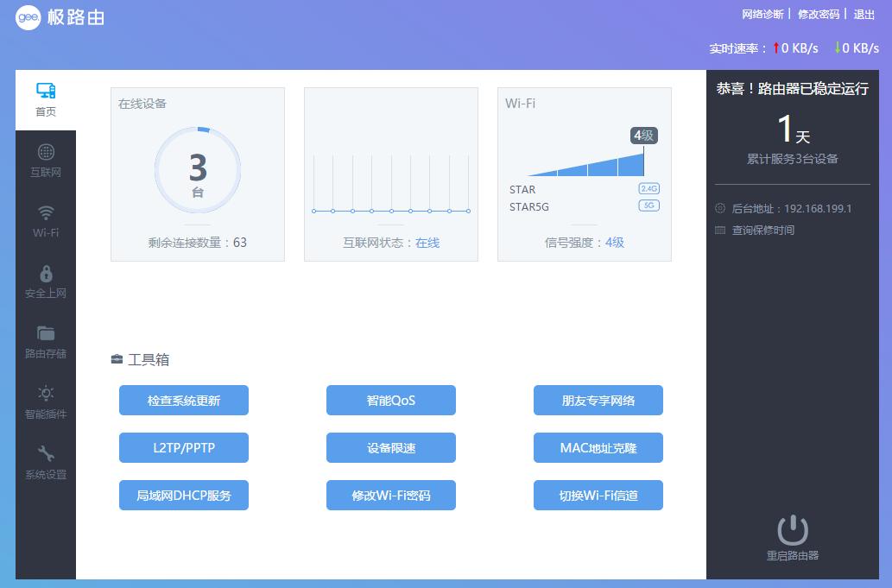Open the 互联网 globe icon in sidebar

[x=46, y=153]
